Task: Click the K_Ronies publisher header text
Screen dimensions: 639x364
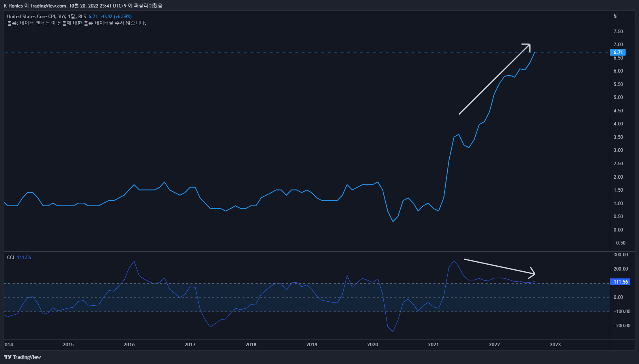Action: point(83,6)
